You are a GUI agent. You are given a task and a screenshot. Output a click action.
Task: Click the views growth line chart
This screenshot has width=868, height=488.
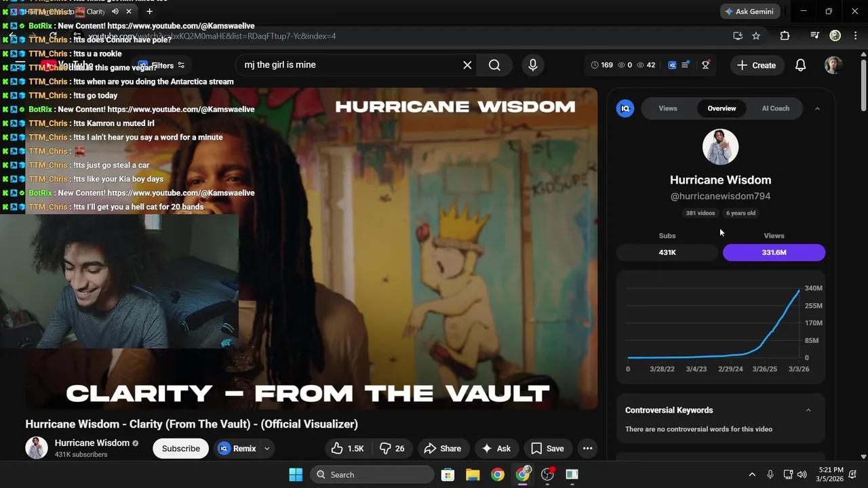click(x=713, y=323)
